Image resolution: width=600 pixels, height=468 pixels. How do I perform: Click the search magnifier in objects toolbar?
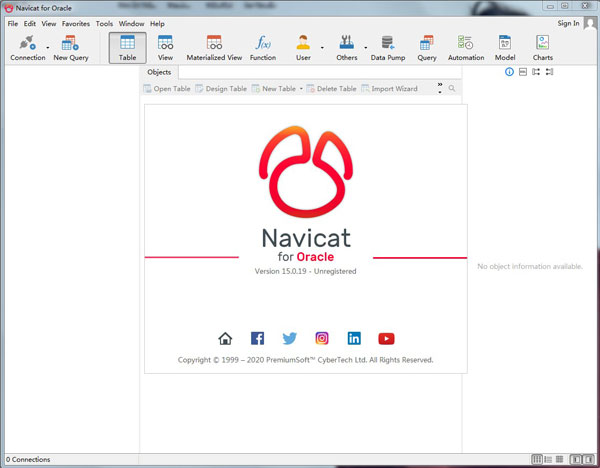[x=452, y=88]
